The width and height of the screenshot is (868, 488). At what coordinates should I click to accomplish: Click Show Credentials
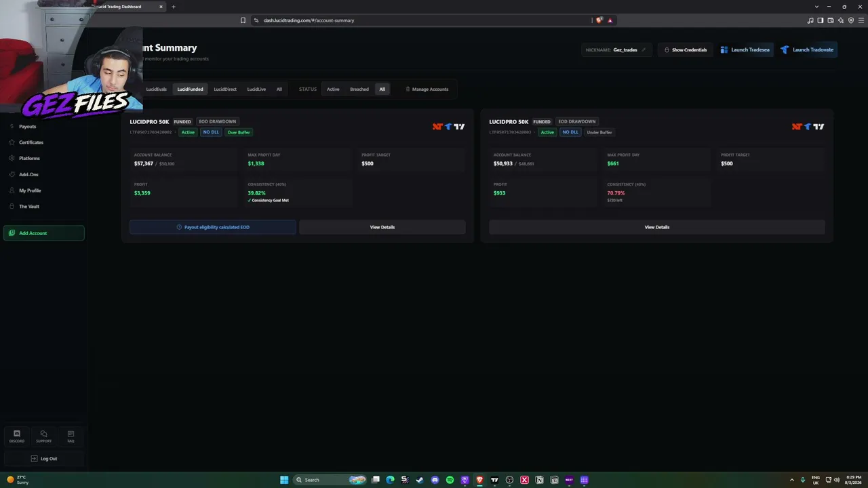pyautogui.click(x=686, y=49)
